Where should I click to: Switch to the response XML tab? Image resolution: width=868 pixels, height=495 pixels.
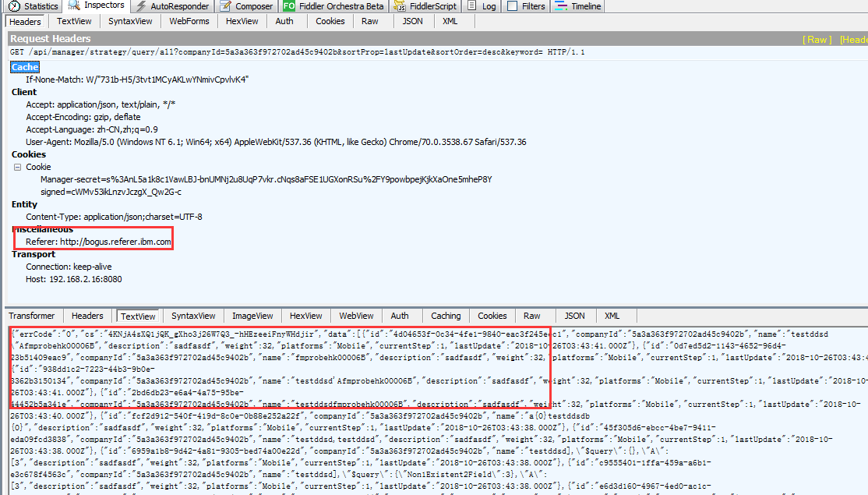pos(612,316)
